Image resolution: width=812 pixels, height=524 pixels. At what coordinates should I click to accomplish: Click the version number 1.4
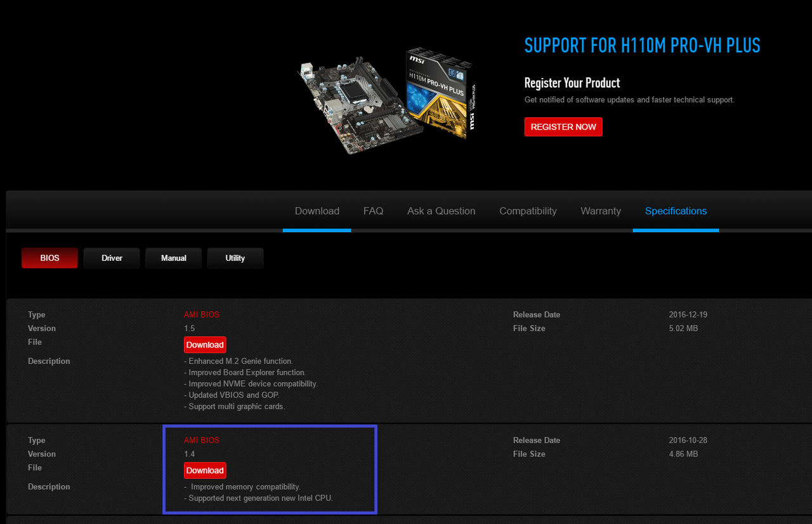pyautogui.click(x=189, y=454)
